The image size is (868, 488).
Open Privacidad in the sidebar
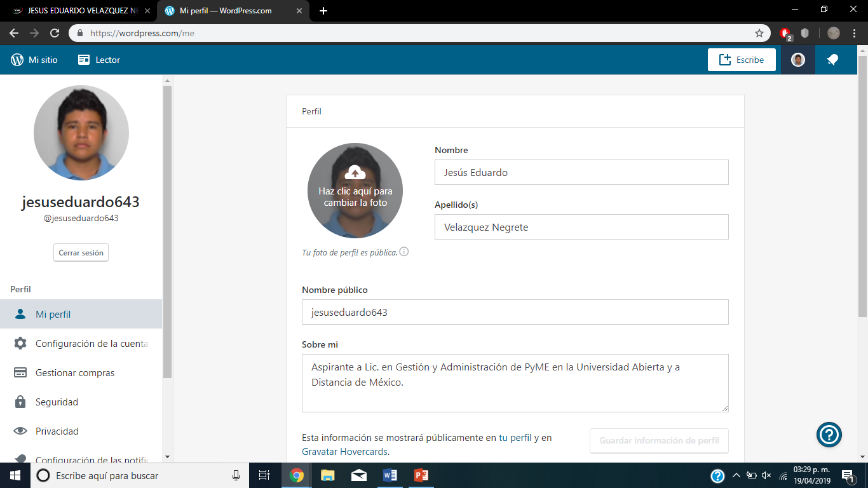57,431
